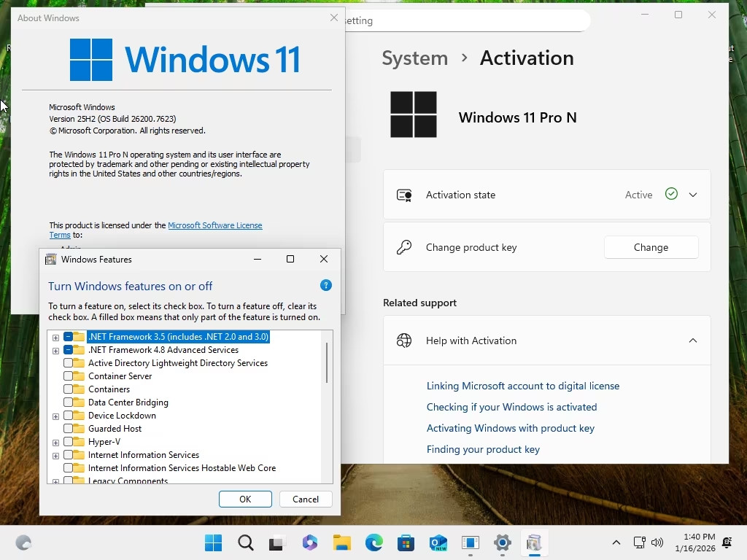The image size is (747, 560).
Task: Expand Device Lockdown tree node
Action: click(55, 416)
